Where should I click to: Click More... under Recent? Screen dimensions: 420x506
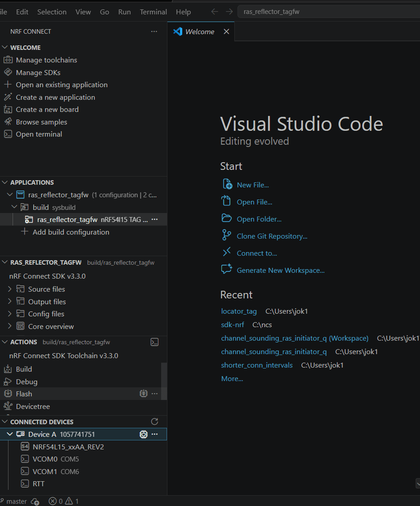pos(232,379)
